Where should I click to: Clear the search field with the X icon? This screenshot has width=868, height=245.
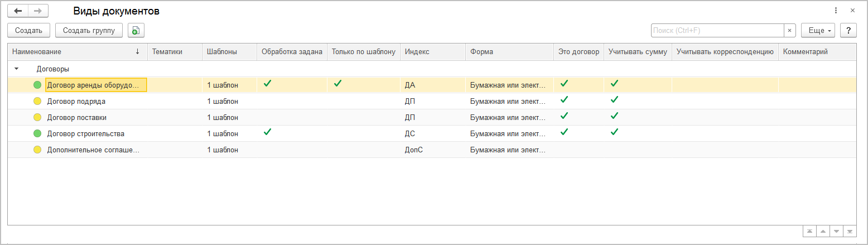pos(790,30)
